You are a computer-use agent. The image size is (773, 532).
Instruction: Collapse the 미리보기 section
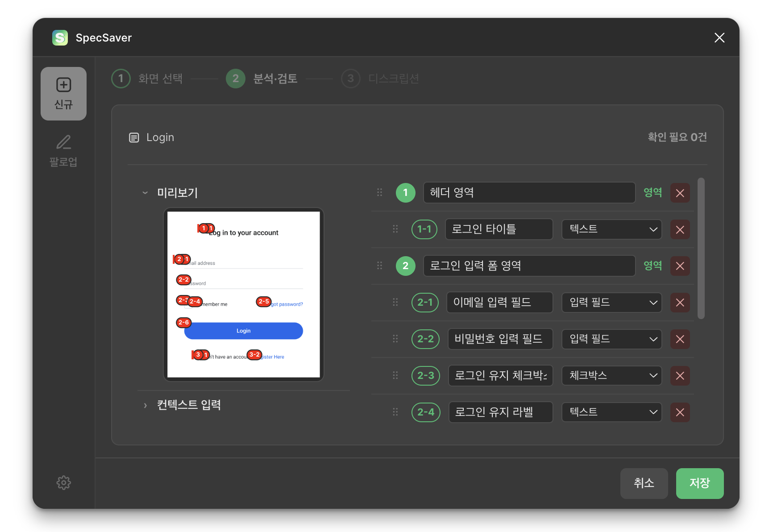click(x=145, y=193)
